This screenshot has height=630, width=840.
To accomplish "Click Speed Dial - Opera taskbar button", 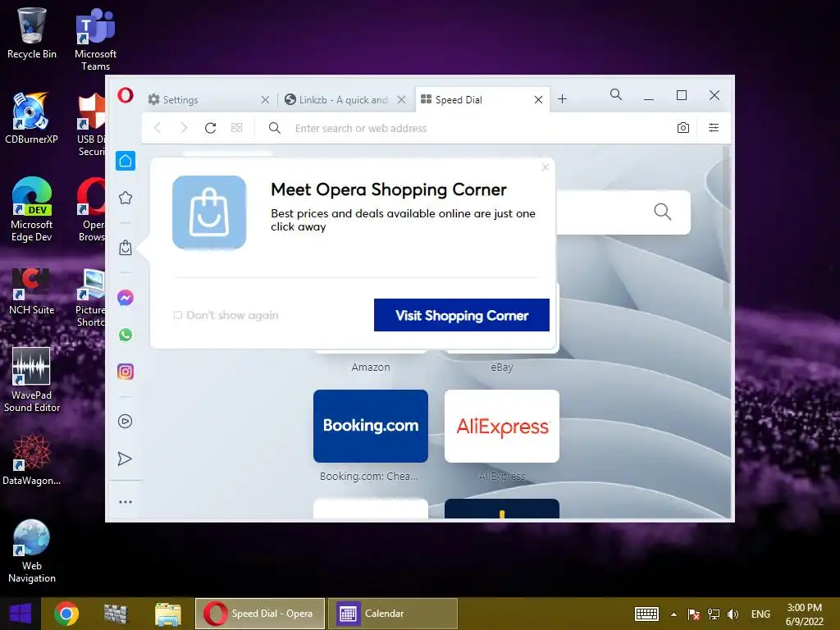I will point(260,614).
